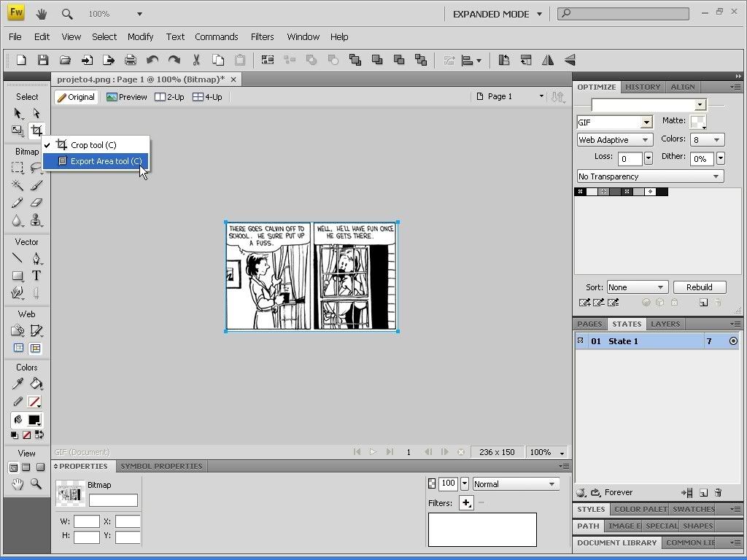Switch to the Layers tab
This screenshot has height=560, width=747.
click(665, 324)
